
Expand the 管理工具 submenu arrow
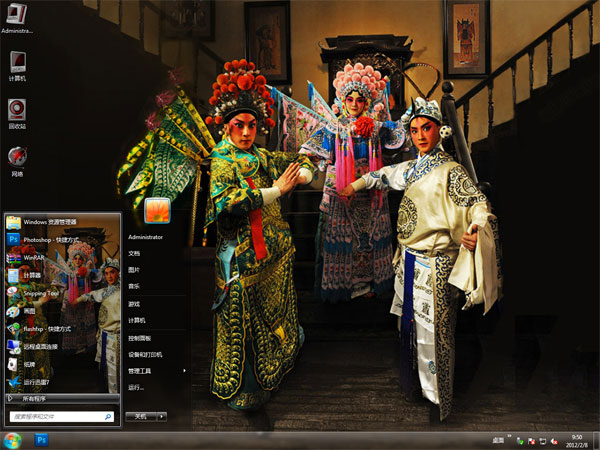[x=184, y=371]
